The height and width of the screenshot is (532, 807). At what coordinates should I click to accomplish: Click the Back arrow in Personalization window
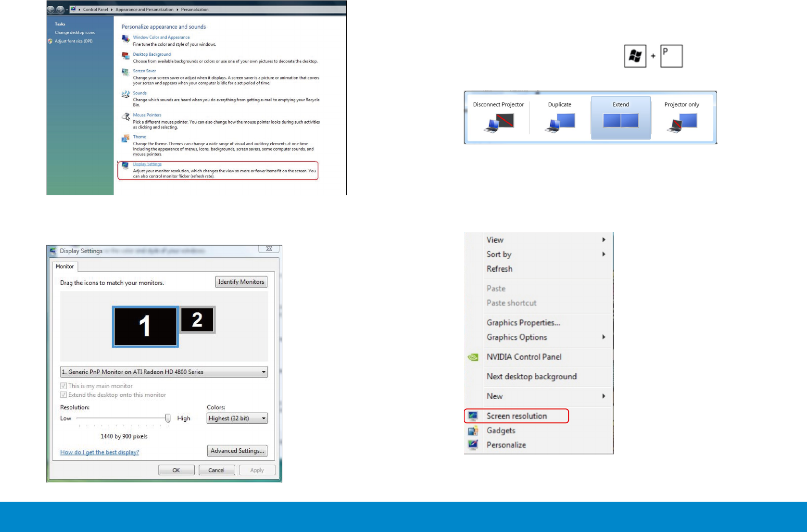pos(50,10)
